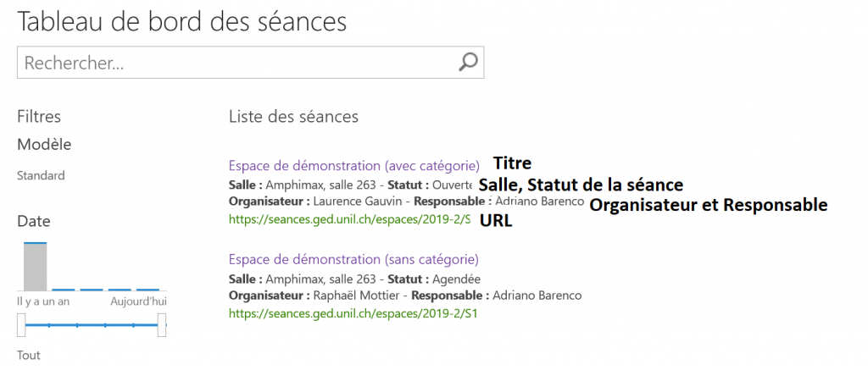Image resolution: width=868 pixels, height=370 pixels.
Task: Open Espace de démonstration (sans catégorie) session
Action: point(353,259)
